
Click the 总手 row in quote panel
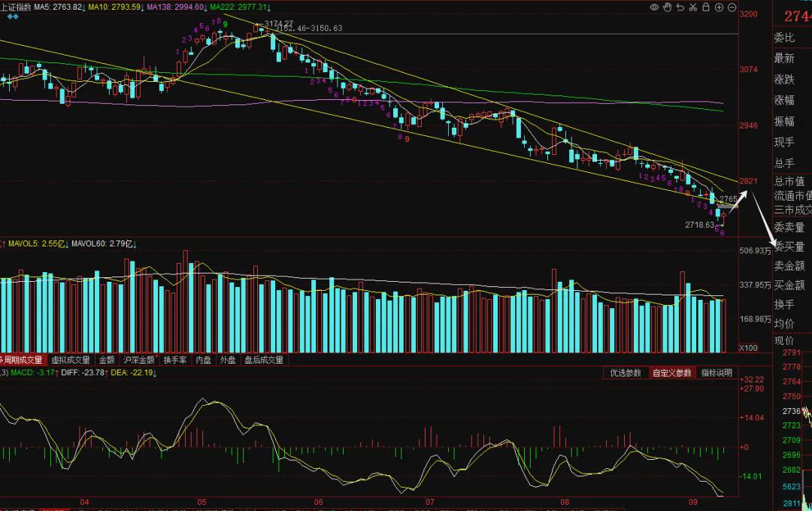point(784,162)
